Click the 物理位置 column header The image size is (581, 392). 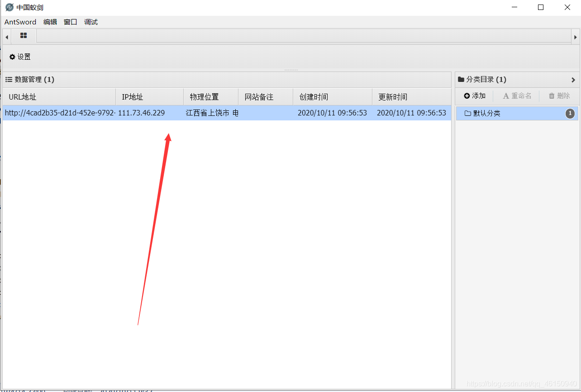[211, 97]
